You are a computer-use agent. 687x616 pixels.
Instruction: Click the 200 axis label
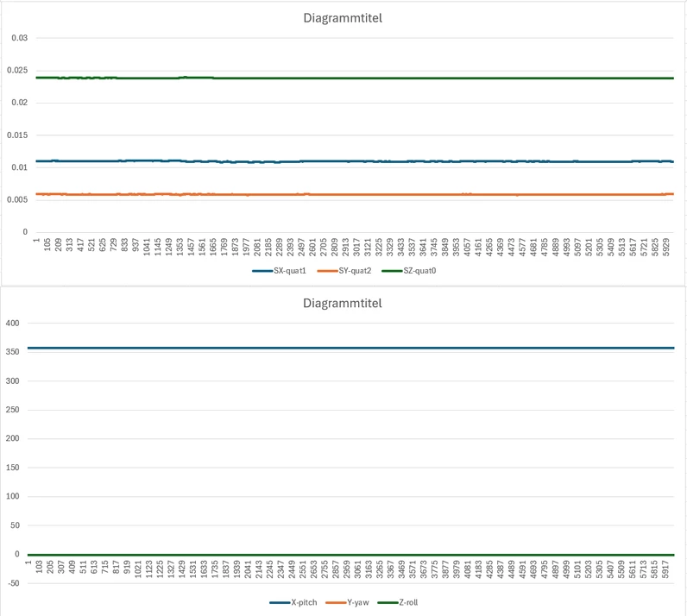pyautogui.click(x=13, y=438)
